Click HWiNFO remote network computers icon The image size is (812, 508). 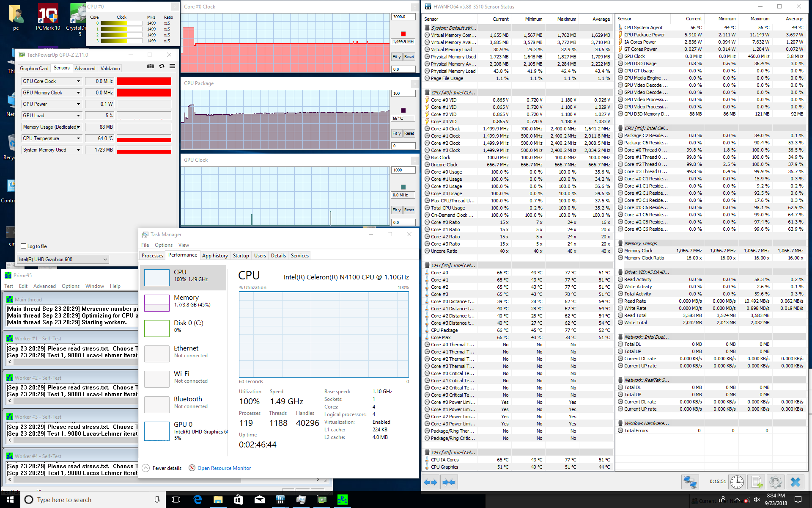click(x=690, y=482)
